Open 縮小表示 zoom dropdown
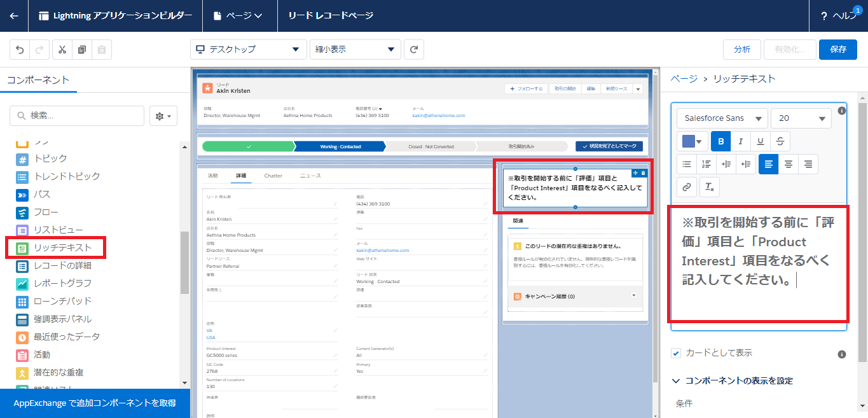Screen dimensions: 868x418 coord(355,50)
